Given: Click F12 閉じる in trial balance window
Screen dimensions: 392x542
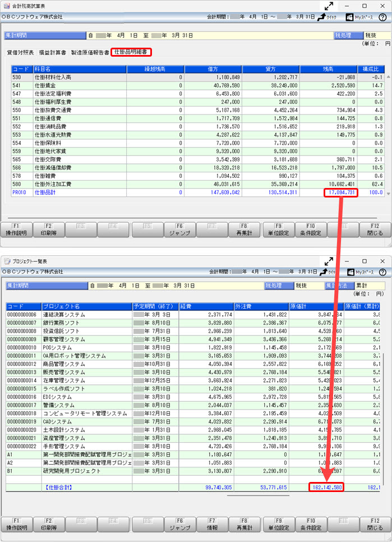Looking at the screenshot, I should point(375,229).
